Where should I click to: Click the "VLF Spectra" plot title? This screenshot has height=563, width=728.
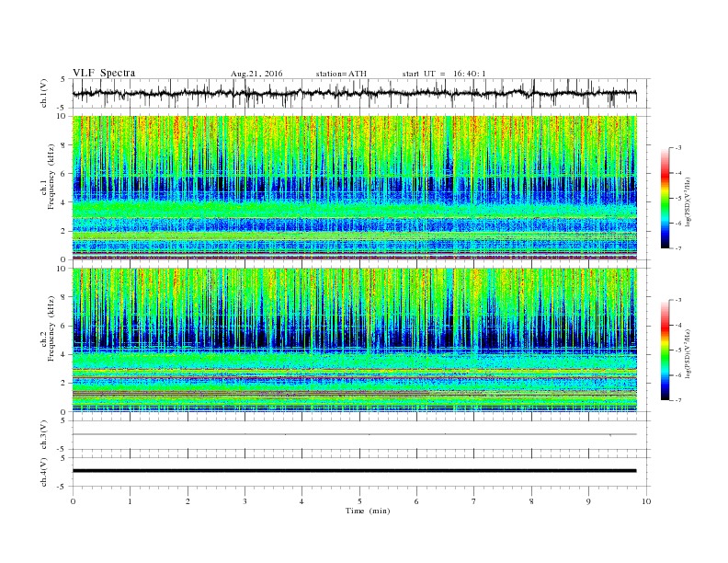pos(104,73)
